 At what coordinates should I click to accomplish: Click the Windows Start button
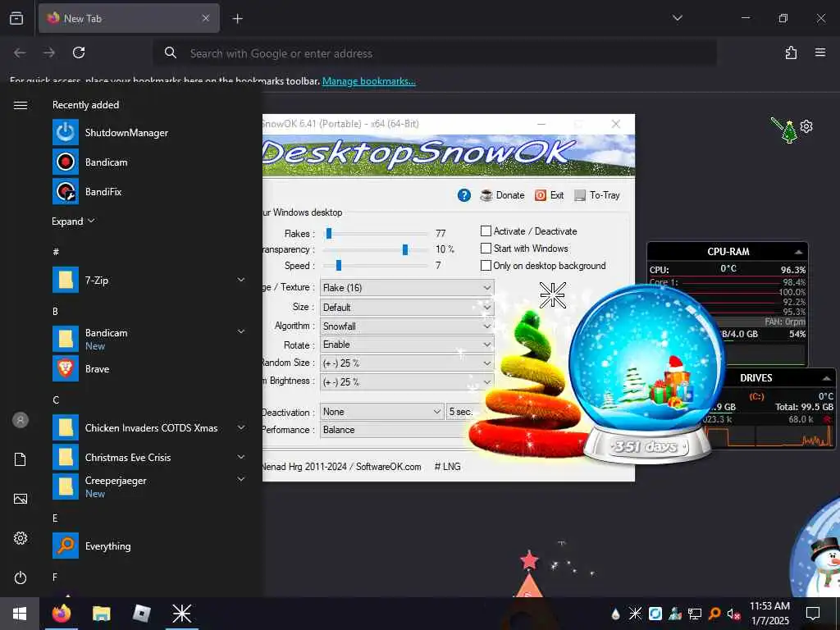pos(20,614)
